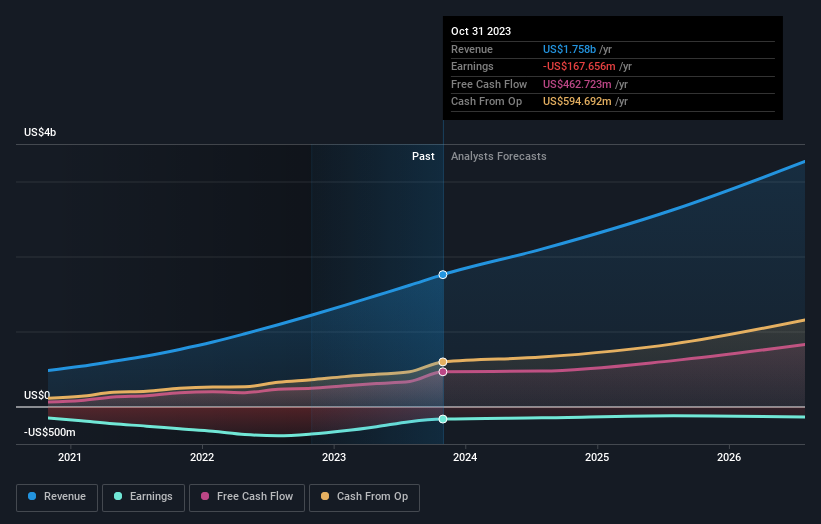The width and height of the screenshot is (821, 524).
Task: Click the Analysts Forecasts label
Action: click(x=498, y=156)
